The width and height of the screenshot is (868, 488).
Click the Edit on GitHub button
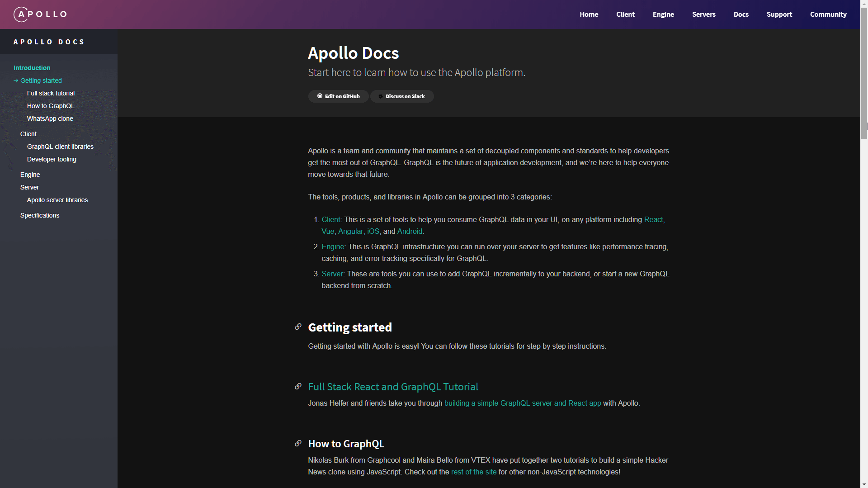338,96
